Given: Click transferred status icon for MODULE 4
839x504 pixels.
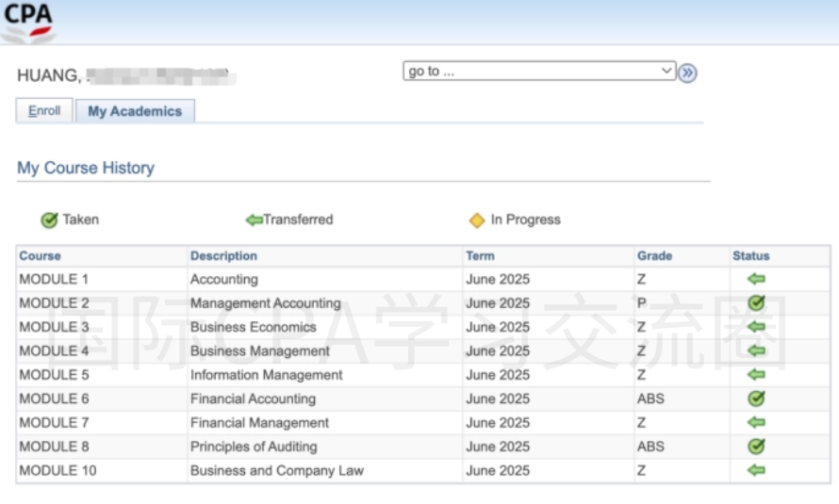Looking at the screenshot, I should (x=756, y=350).
